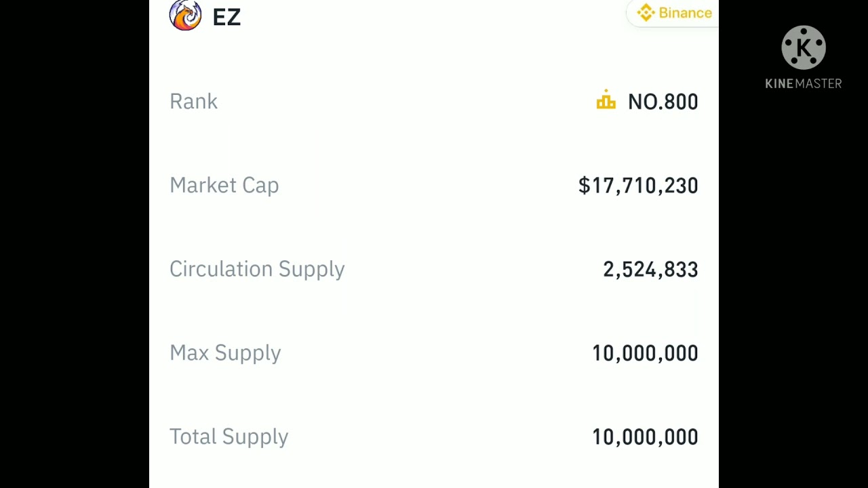Click the Total Supply 10,000,000 value

[645, 437]
